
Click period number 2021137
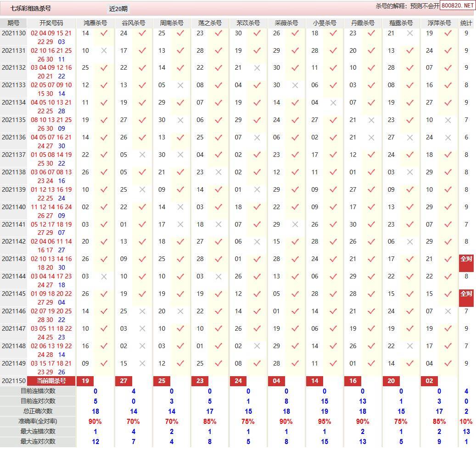click(x=14, y=155)
